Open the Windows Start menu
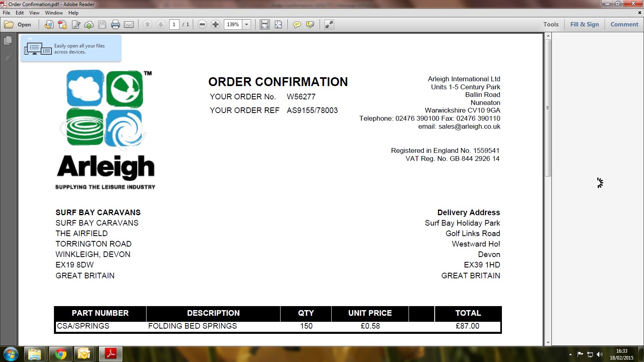Viewport: 644px width, 362px height. tap(10, 354)
